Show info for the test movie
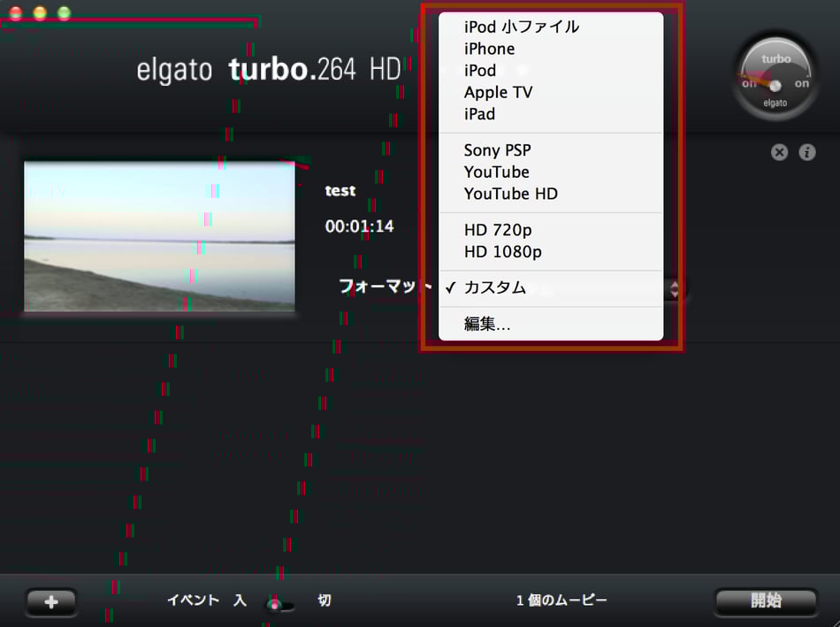The width and height of the screenshot is (840, 627). point(807,152)
